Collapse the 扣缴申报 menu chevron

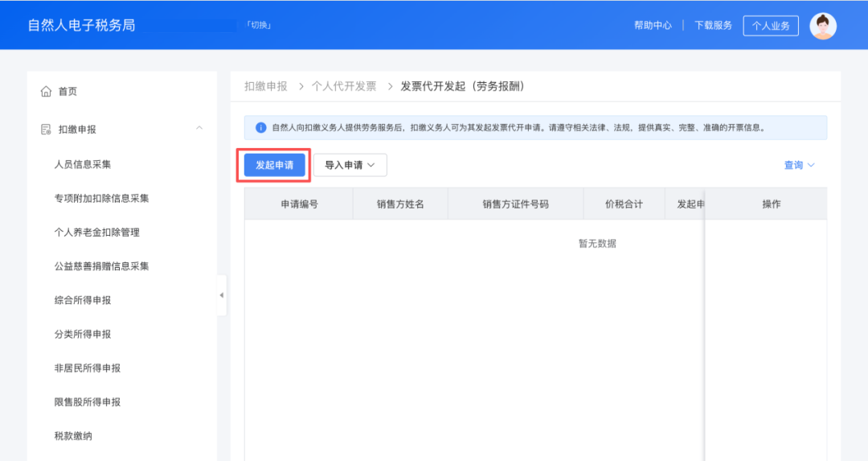click(199, 128)
